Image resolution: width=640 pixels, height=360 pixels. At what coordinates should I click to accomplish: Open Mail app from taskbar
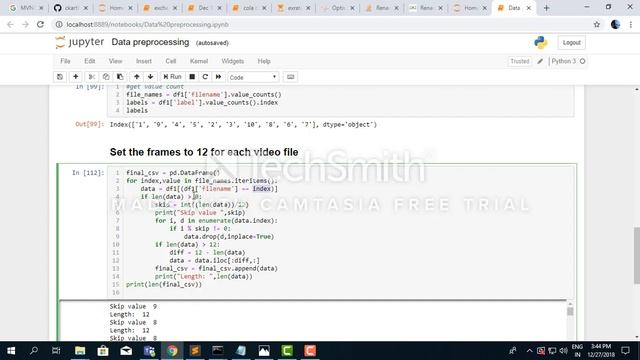(126, 351)
